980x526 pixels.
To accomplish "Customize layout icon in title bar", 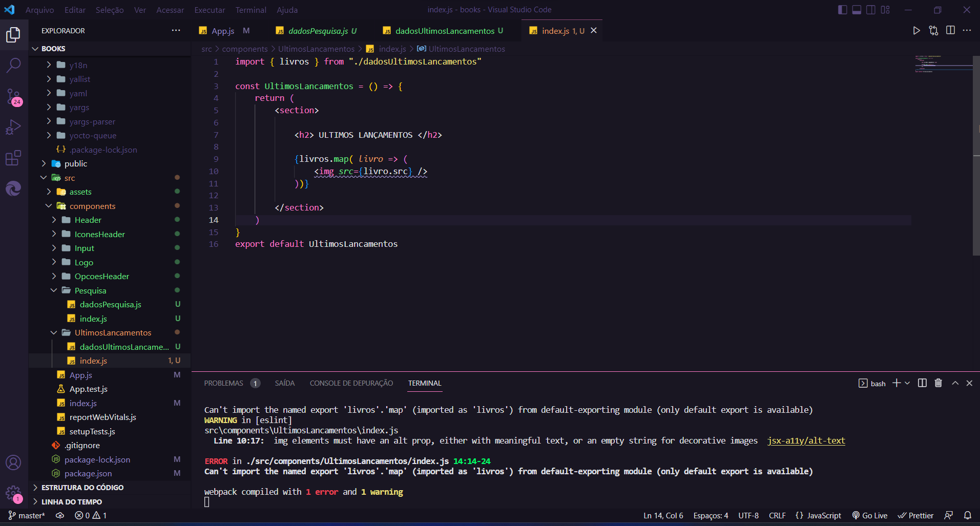I will [x=885, y=10].
